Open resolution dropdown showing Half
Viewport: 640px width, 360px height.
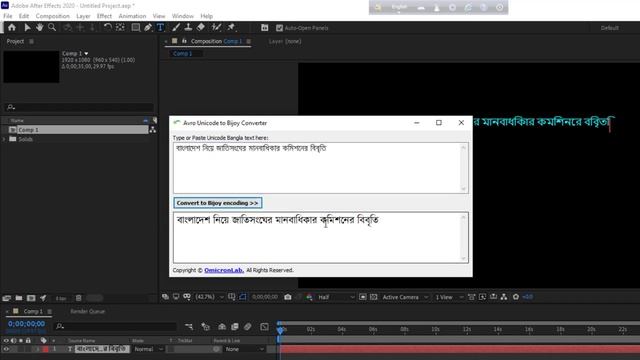[336, 297]
